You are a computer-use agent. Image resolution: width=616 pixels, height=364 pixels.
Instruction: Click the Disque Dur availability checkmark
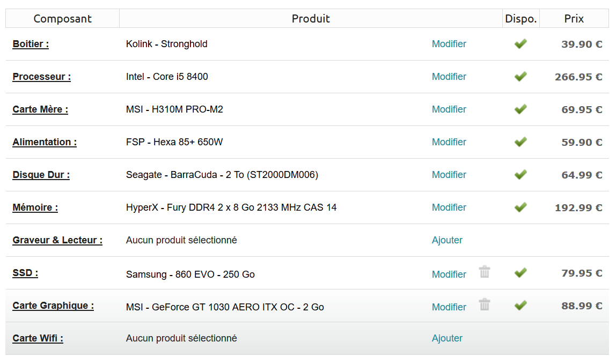tap(520, 175)
